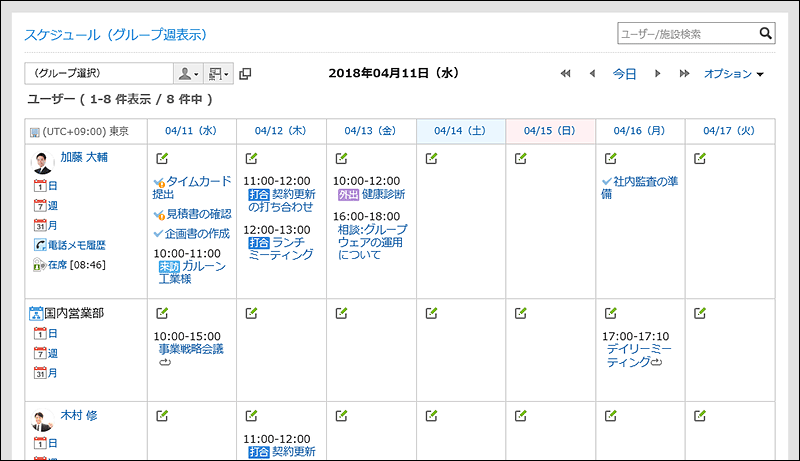
Task: Click 加藤 大輔's profile photo
Action: pos(42,163)
